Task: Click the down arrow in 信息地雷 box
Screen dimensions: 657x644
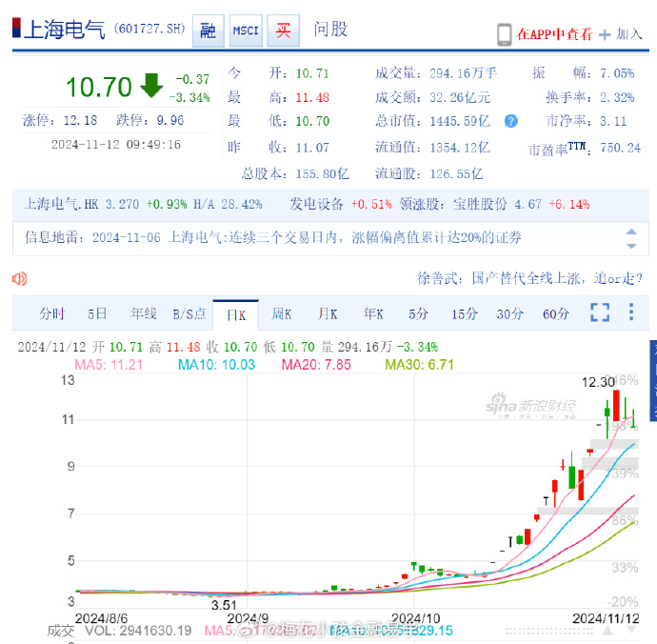Action: [631, 246]
